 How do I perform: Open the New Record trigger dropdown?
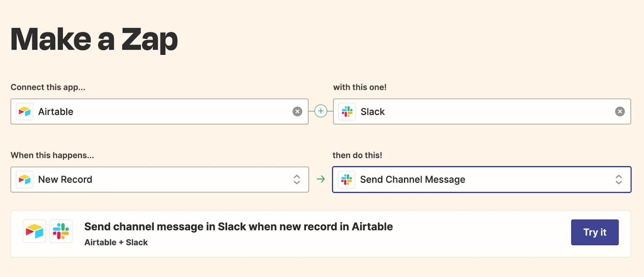160,179
